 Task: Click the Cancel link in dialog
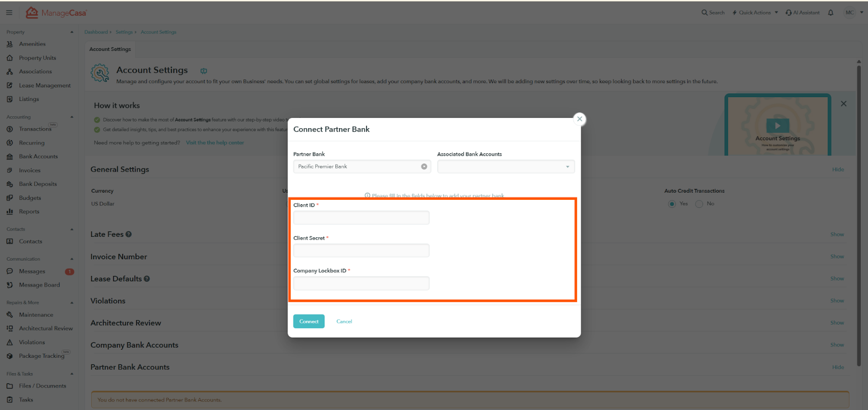coord(344,321)
